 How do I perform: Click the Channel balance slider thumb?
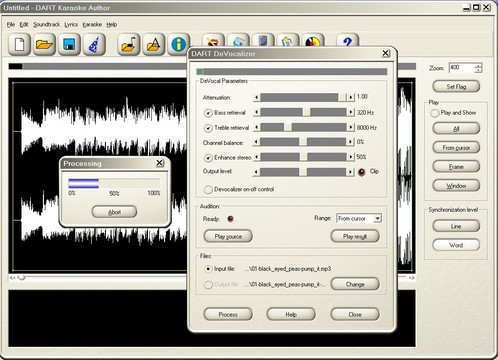[303, 142]
